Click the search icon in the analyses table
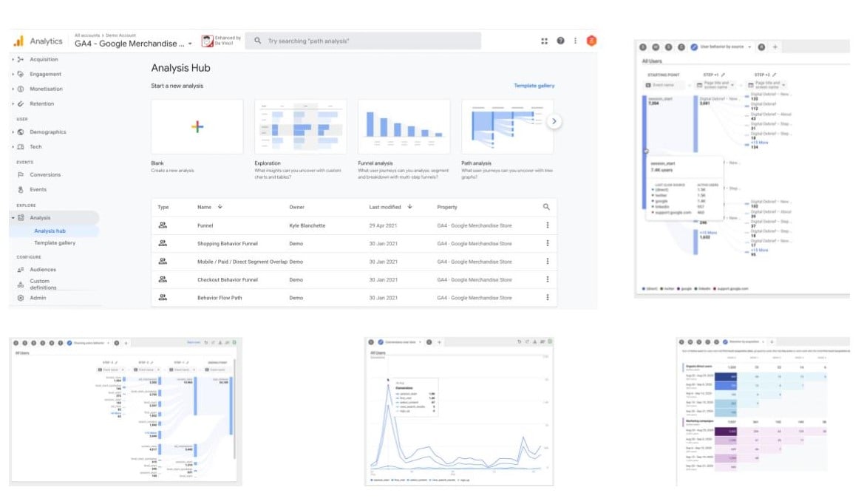 click(x=546, y=207)
